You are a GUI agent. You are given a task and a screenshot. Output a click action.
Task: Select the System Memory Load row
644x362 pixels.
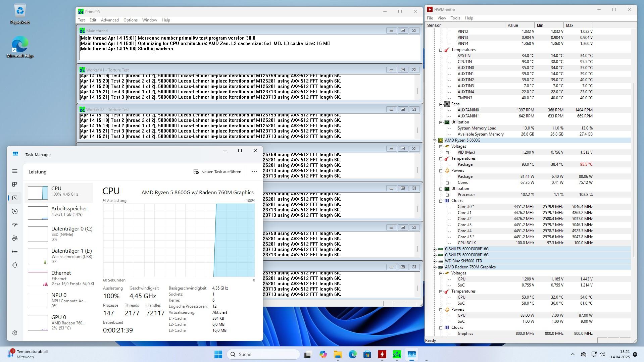pos(528,128)
